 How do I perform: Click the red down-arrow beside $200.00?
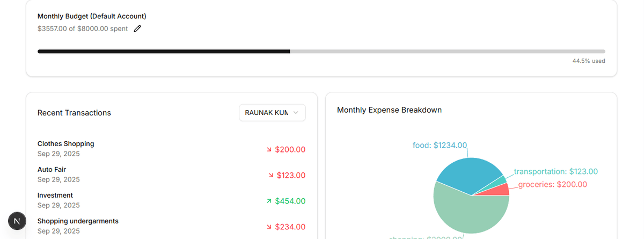tap(269, 149)
